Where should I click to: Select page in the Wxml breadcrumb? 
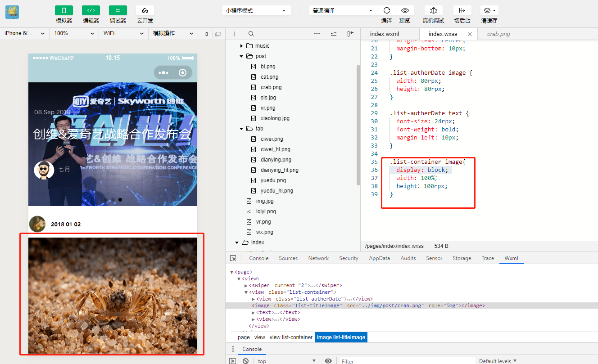click(244, 337)
